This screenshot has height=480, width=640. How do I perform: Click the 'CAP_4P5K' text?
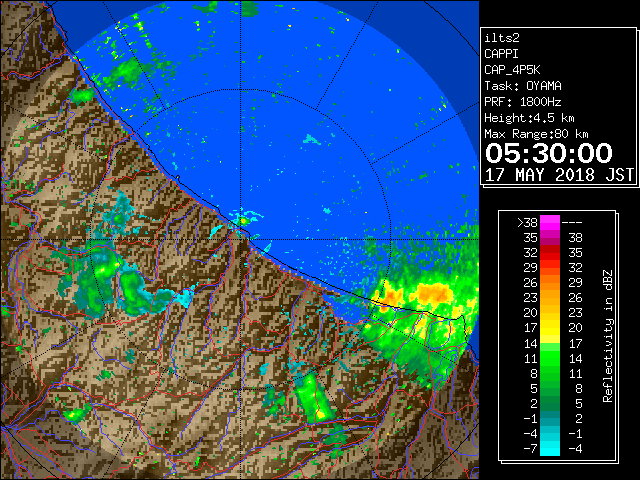pos(512,70)
